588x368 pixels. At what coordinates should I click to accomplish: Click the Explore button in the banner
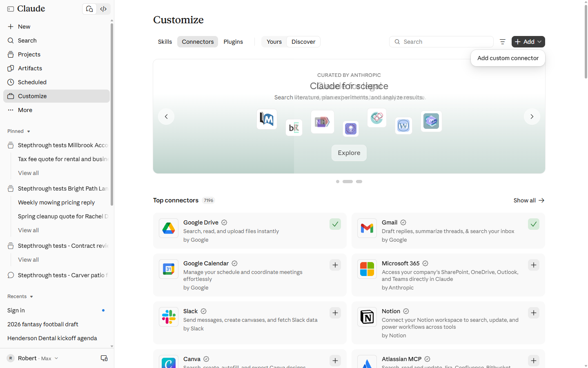(349, 153)
